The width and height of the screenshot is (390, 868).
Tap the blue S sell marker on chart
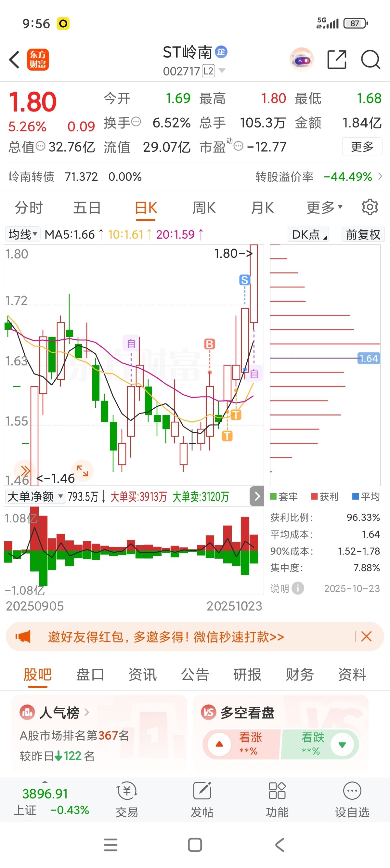tap(245, 280)
